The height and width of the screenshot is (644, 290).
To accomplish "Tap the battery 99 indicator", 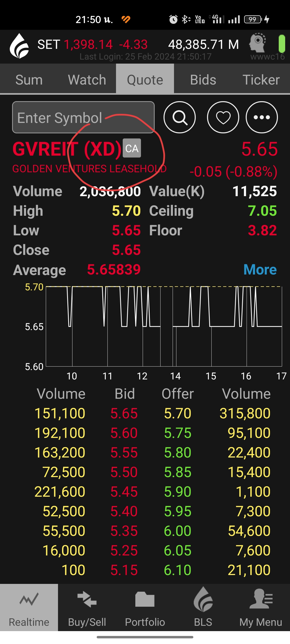I will (x=253, y=19).
